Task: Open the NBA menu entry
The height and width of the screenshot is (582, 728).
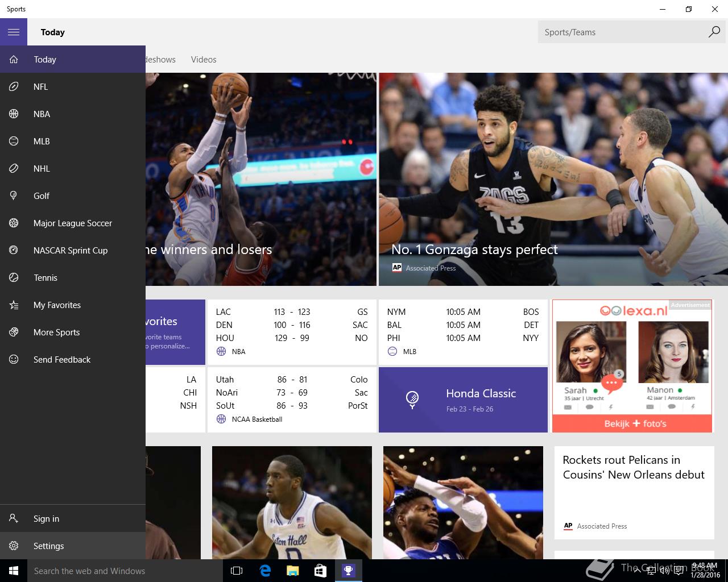Action: 73,114
